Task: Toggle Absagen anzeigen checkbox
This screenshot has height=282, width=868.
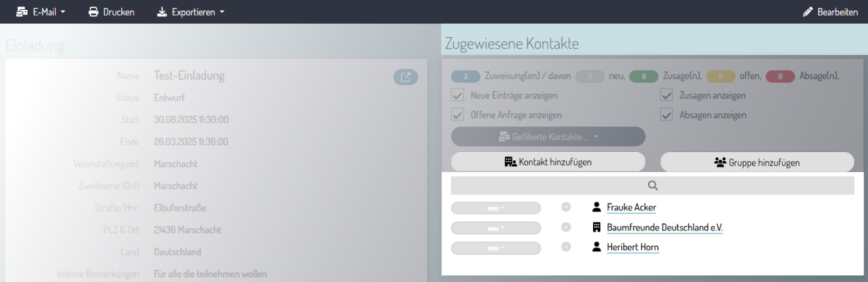Action: 667,115
